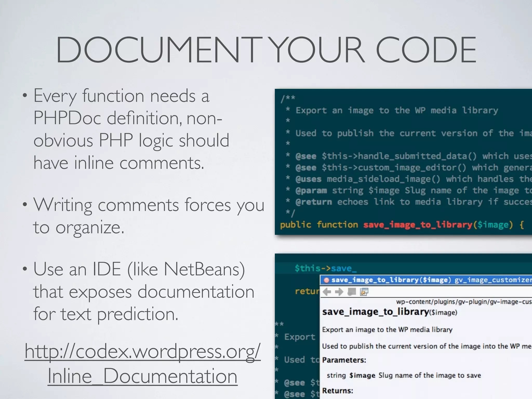Click bullet 'Writing comments forces you to organize'
The width and height of the screenshot is (532, 399).
149,216
